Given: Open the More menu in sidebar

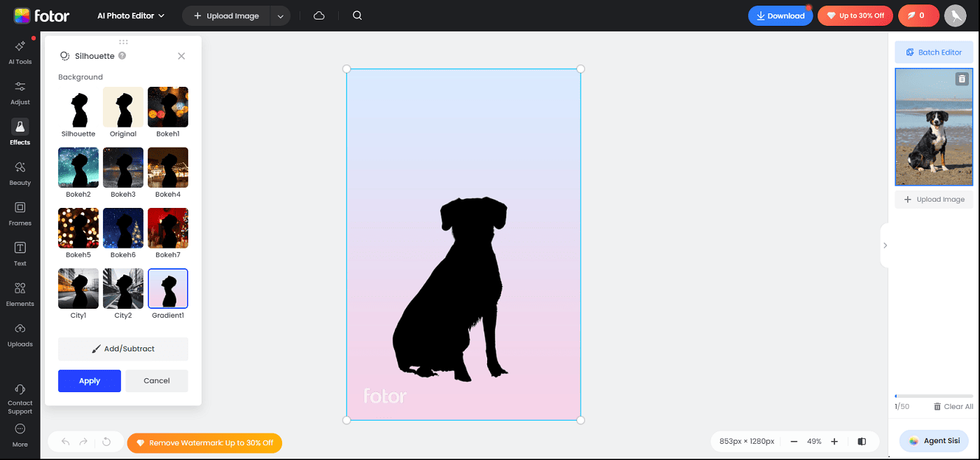Looking at the screenshot, I should pyautogui.click(x=20, y=434).
